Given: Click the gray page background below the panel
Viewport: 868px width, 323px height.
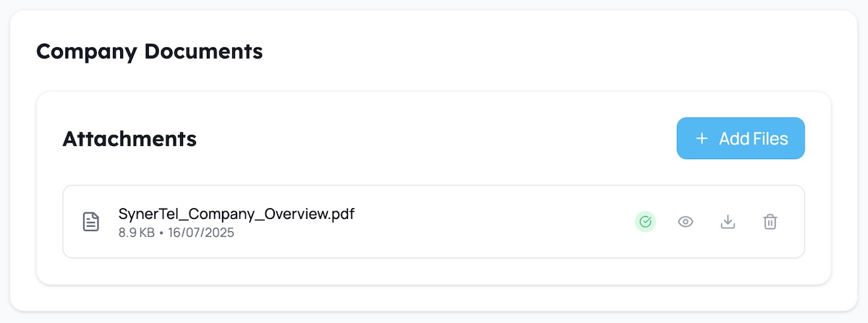Looking at the screenshot, I should [434, 318].
